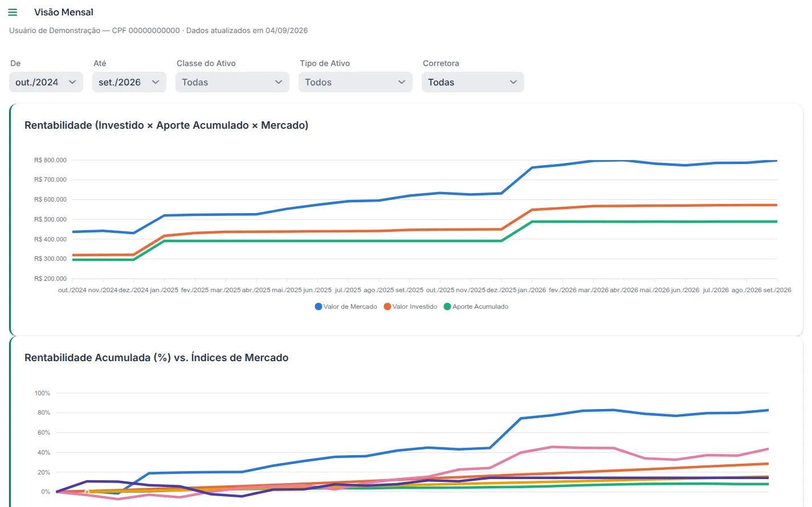Click the mar./2026 x-axis label

pos(593,290)
